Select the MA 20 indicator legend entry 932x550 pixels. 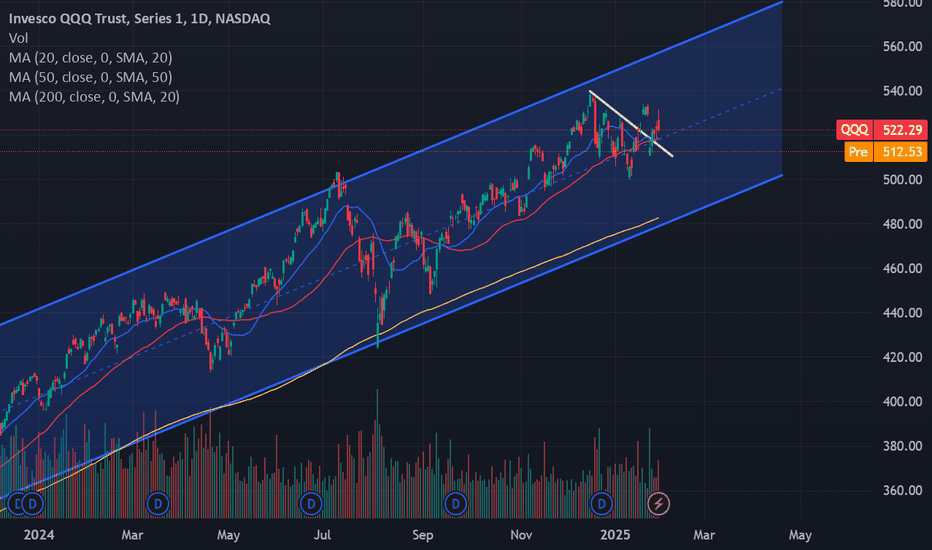coord(90,58)
